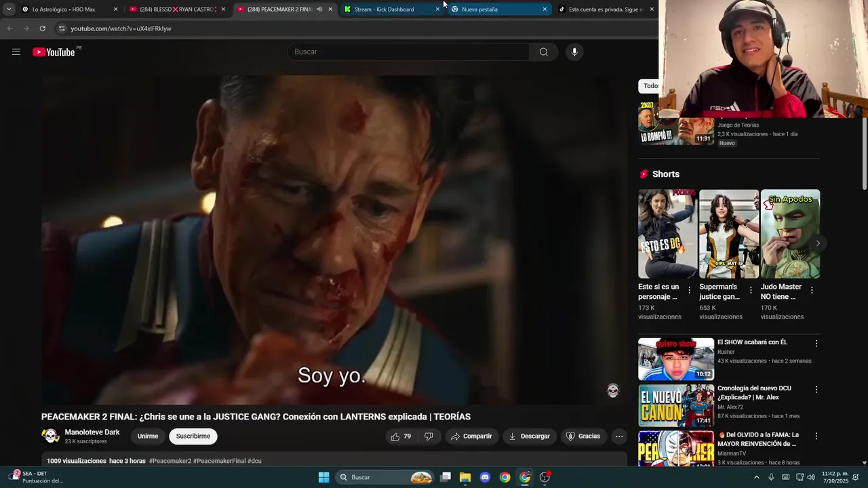This screenshot has height=488, width=868.
Task: Open File Explorer from the taskbar
Action: [465, 477]
